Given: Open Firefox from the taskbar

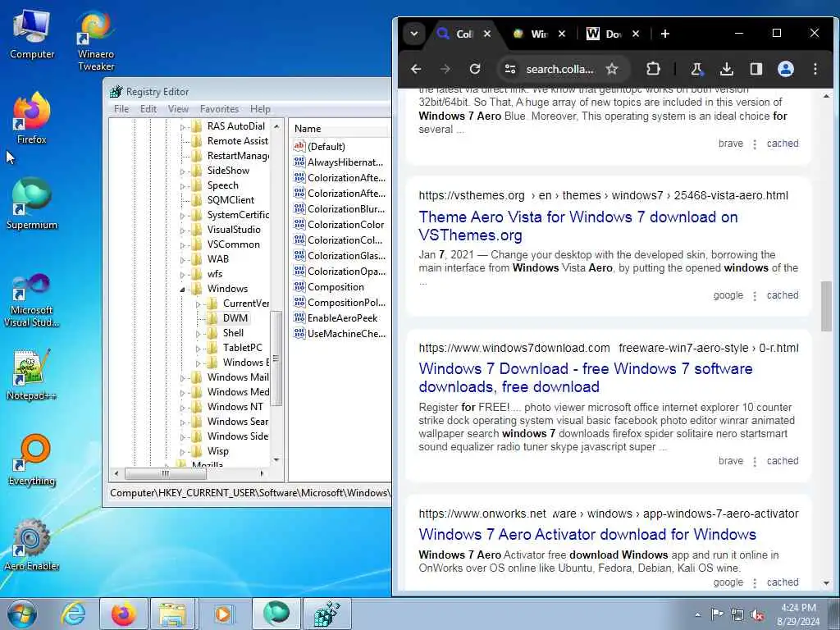Looking at the screenshot, I should point(123,614).
